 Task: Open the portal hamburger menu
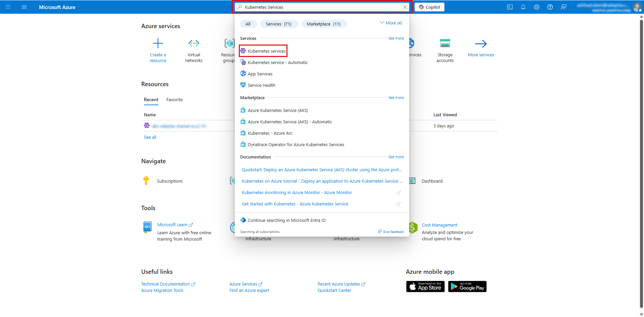point(24,7)
